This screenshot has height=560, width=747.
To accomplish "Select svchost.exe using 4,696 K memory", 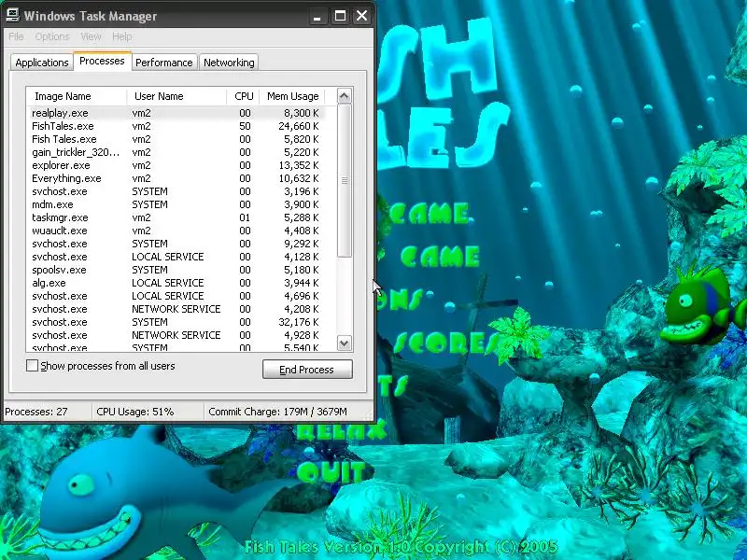I will [176, 296].
